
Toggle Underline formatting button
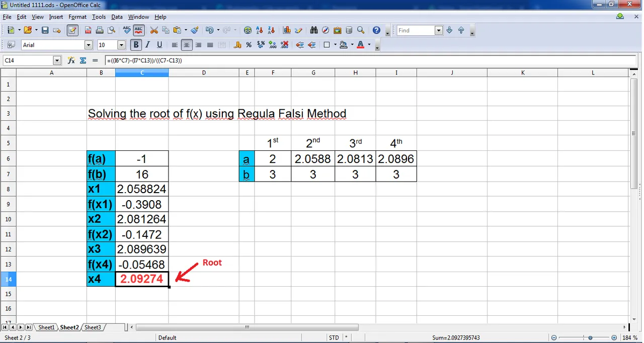pyautogui.click(x=160, y=45)
